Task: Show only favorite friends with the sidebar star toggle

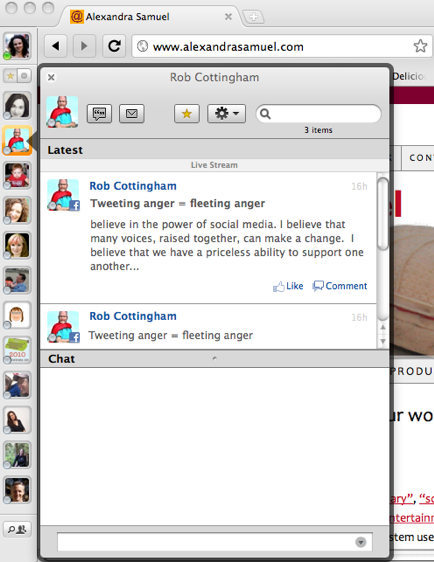Action: click(10, 76)
